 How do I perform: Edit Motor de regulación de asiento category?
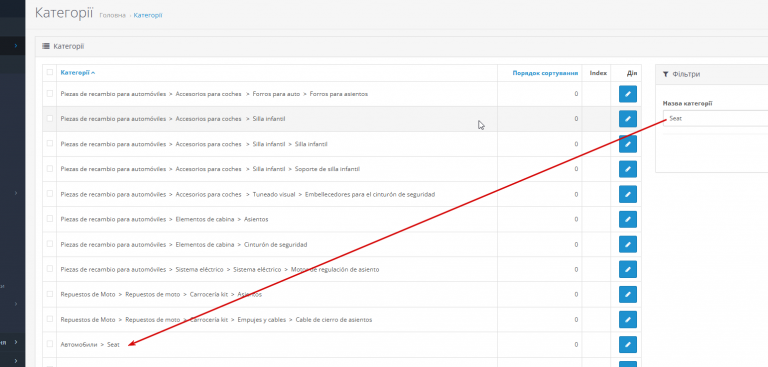pos(627,269)
